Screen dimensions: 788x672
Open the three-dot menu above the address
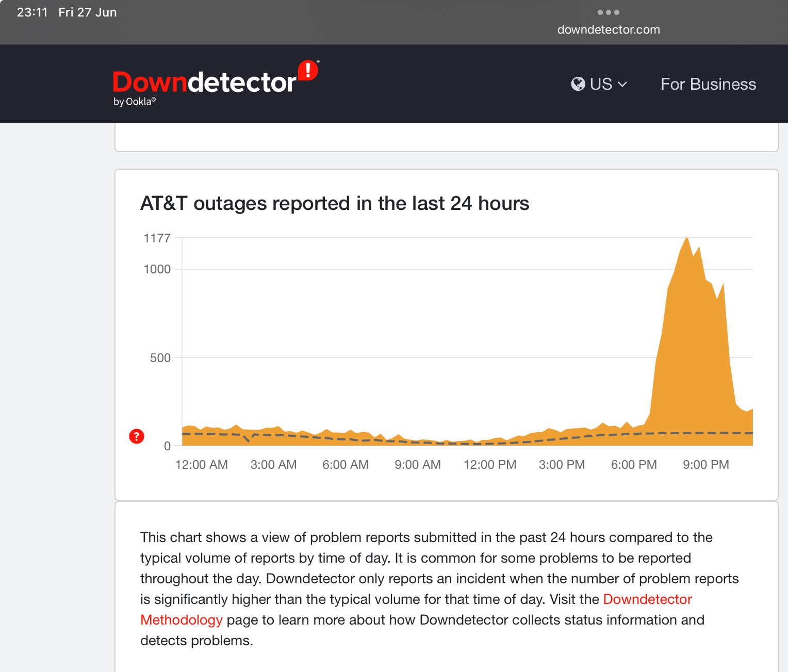(x=609, y=12)
